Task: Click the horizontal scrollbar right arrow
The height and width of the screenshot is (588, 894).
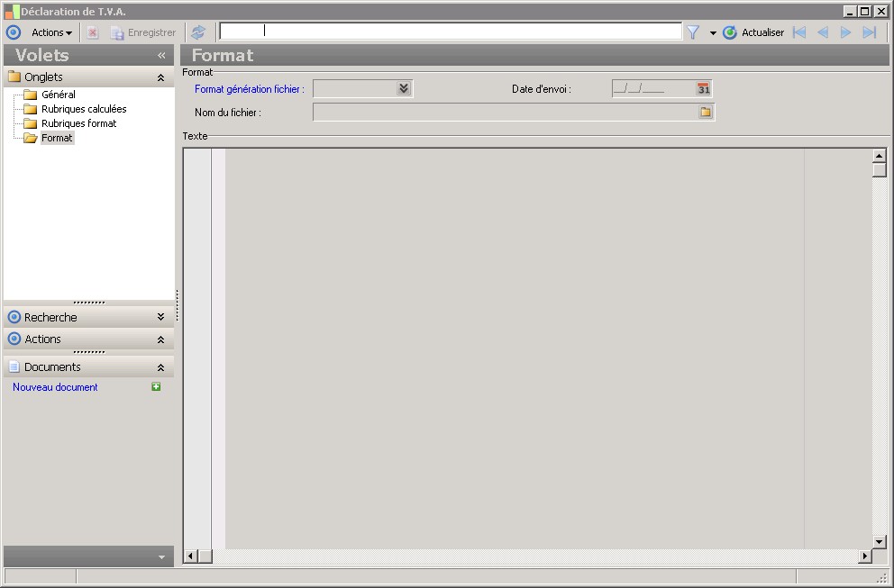Action: (865, 556)
